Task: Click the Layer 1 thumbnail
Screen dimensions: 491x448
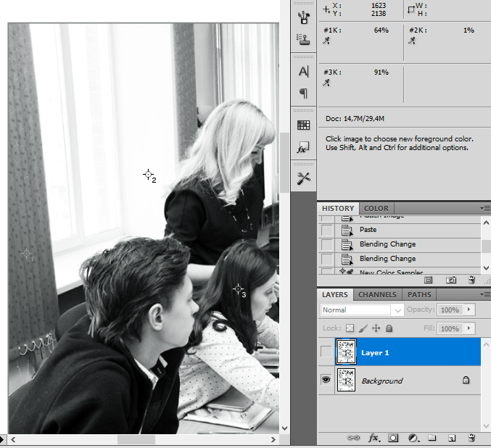Action: click(x=346, y=352)
